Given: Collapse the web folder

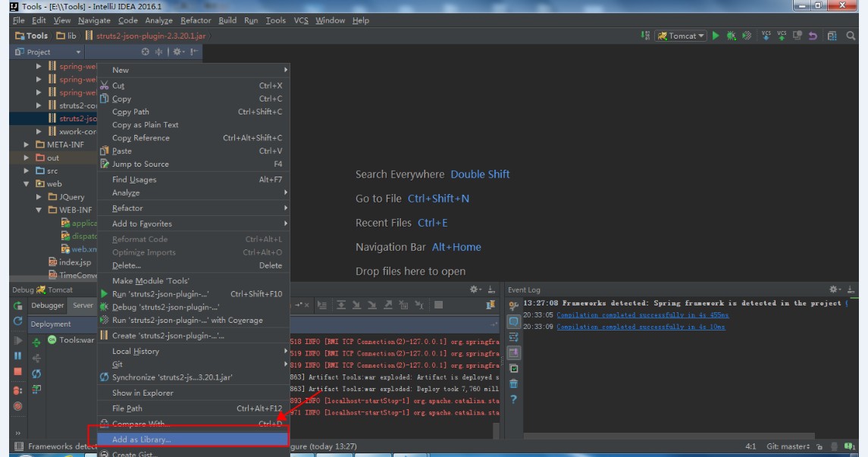Looking at the screenshot, I should click(x=26, y=183).
